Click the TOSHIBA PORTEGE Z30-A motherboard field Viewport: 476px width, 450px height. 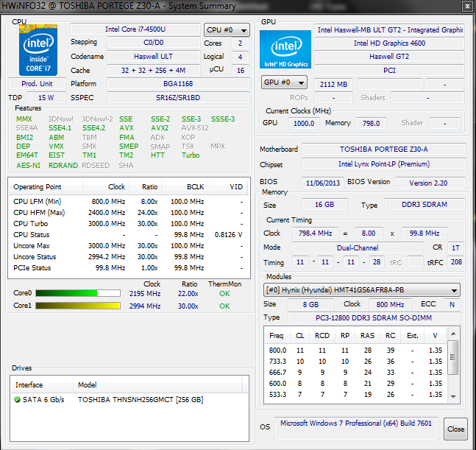tap(384, 150)
